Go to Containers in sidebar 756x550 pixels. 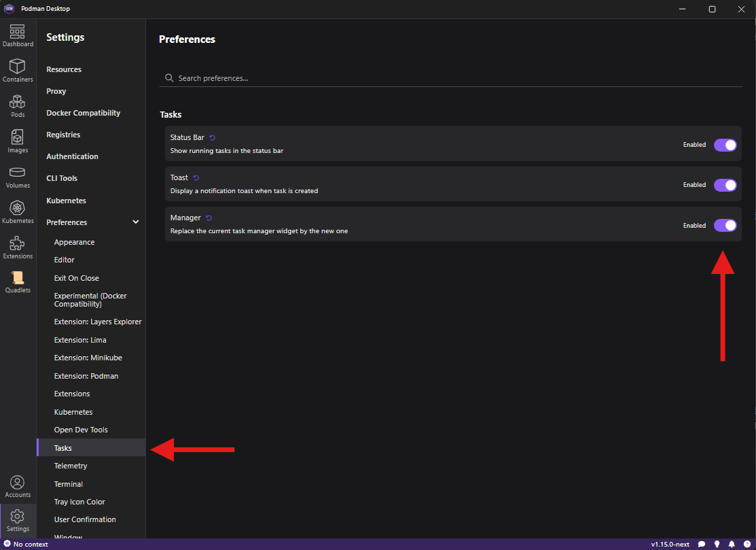point(18,71)
